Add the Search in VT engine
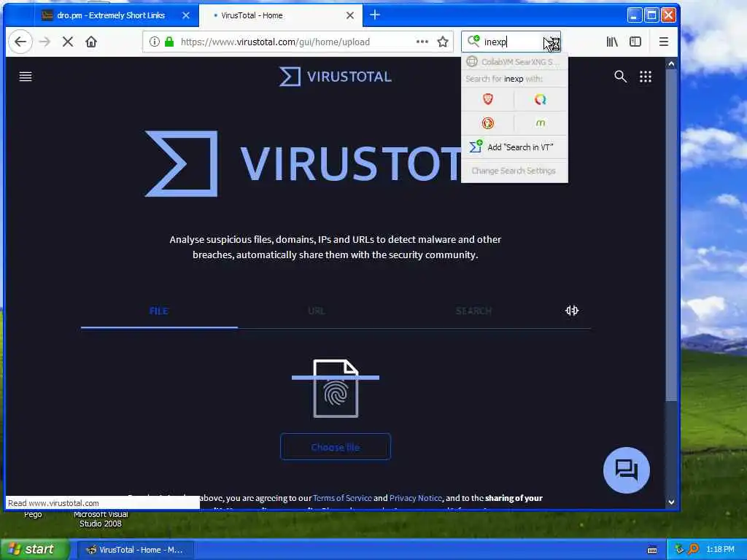747x560 pixels. [x=514, y=147]
